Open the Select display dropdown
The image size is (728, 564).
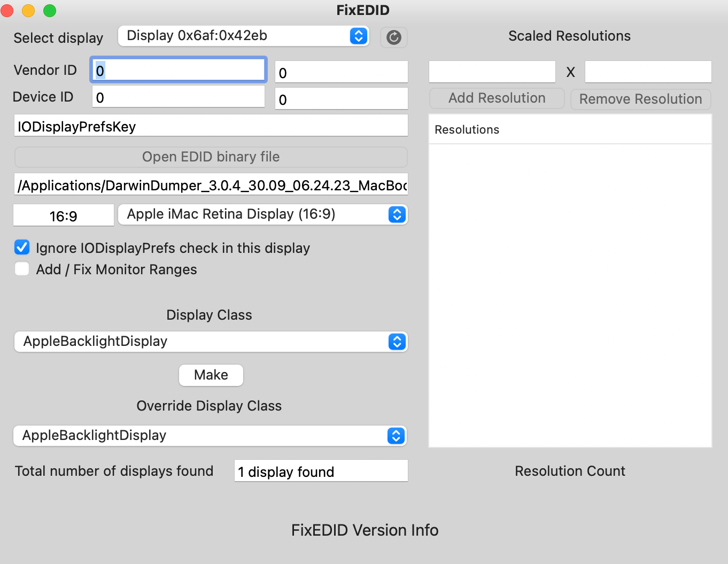[x=244, y=36]
